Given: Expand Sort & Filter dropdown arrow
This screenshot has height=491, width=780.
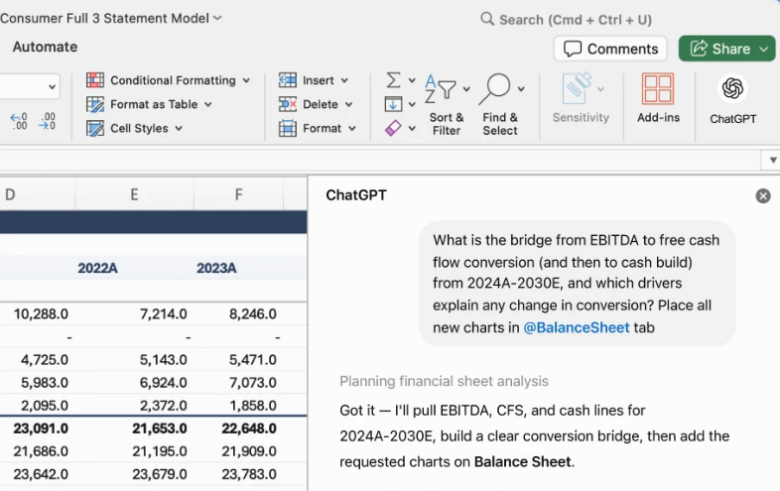Looking at the screenshot, I should (x=466, y=89).
